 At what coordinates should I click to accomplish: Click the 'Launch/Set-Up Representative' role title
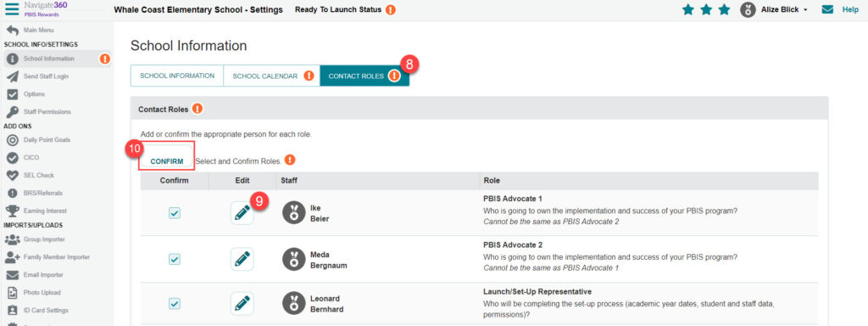(x=537, y=291)
